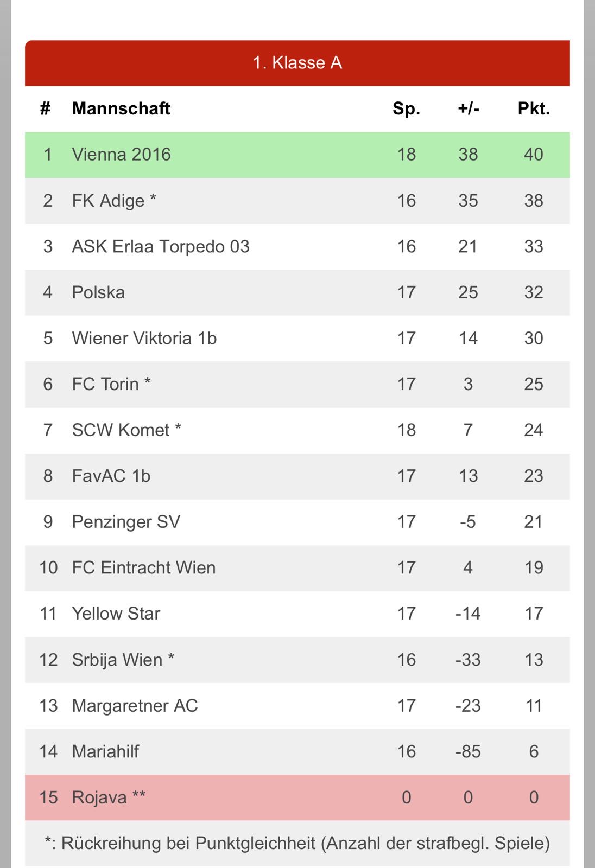The height and width of the screenshot is (868, 595).
Task: Select the Mariahilf team row
Action: pyautogui.click(x=297, y=751)
